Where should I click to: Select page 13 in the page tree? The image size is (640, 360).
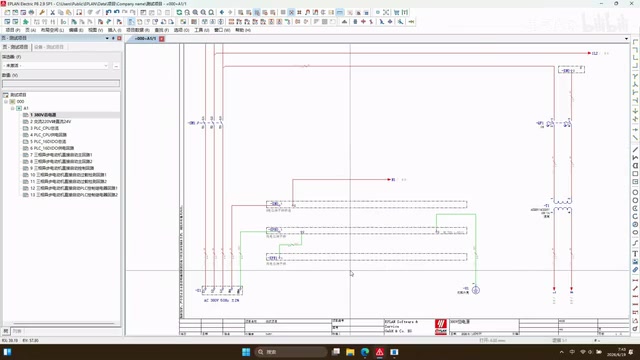(74, 195)
